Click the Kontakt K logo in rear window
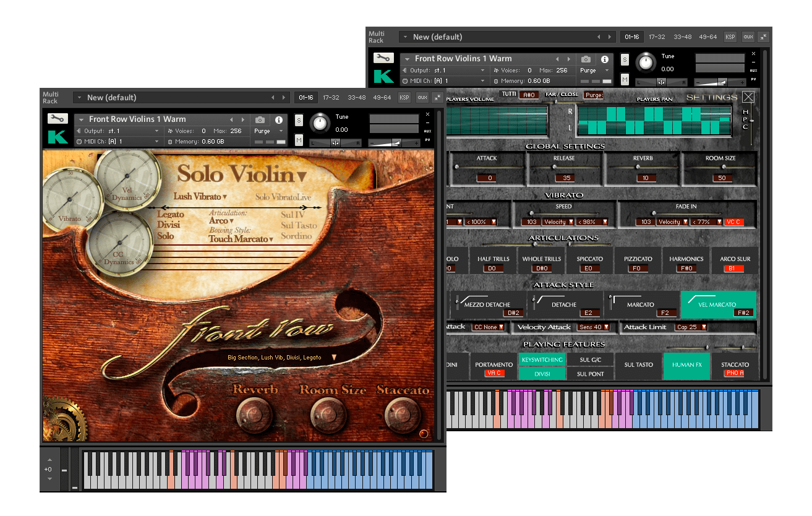 click(383, 76)
